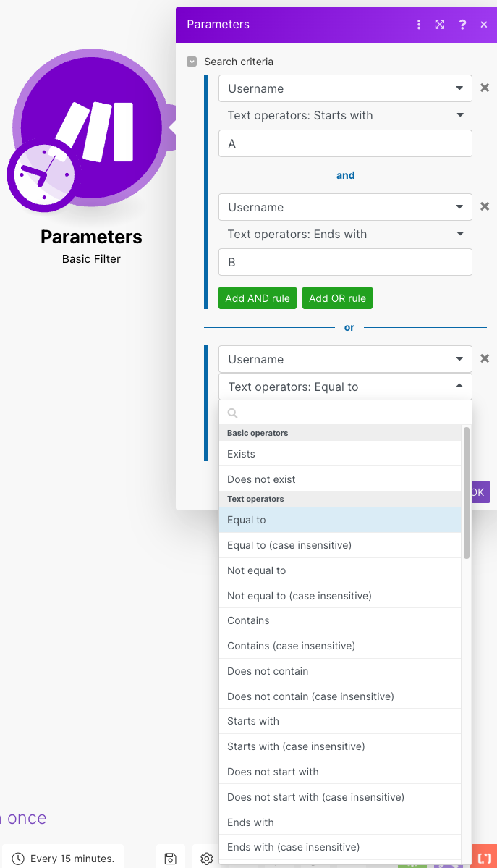Click the operator list scrollbar
Image resolution: width=497 pixels, height=868 pixels.
(x=467, y=493)
